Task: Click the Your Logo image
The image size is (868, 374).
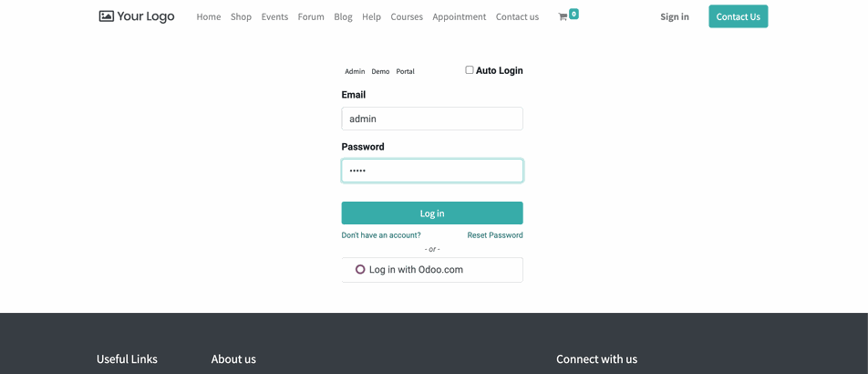Action: [137, 16]
